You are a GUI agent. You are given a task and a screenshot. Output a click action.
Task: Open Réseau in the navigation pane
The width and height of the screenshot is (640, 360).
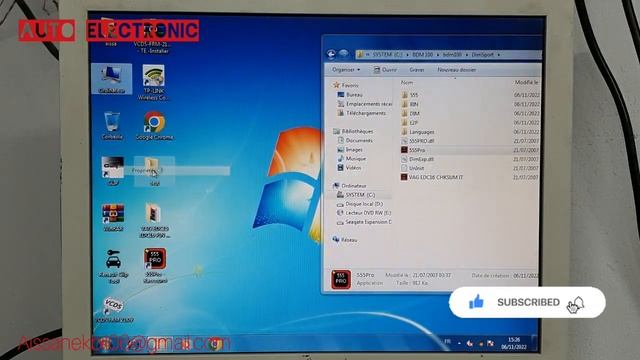point(345,240)
